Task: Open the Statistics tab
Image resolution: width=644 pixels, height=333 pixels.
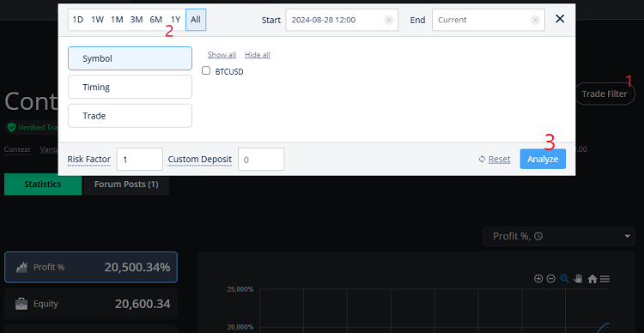Action: [43, 184]
